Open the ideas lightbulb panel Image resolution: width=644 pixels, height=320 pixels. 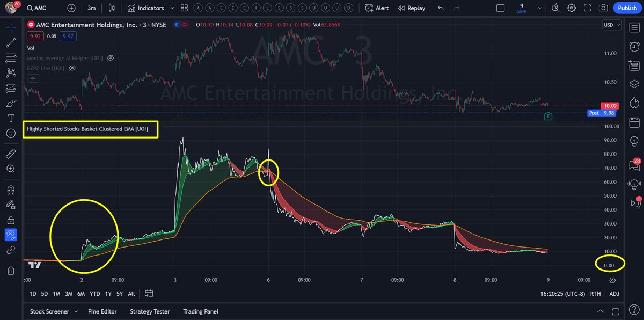[x=634, y=141]
